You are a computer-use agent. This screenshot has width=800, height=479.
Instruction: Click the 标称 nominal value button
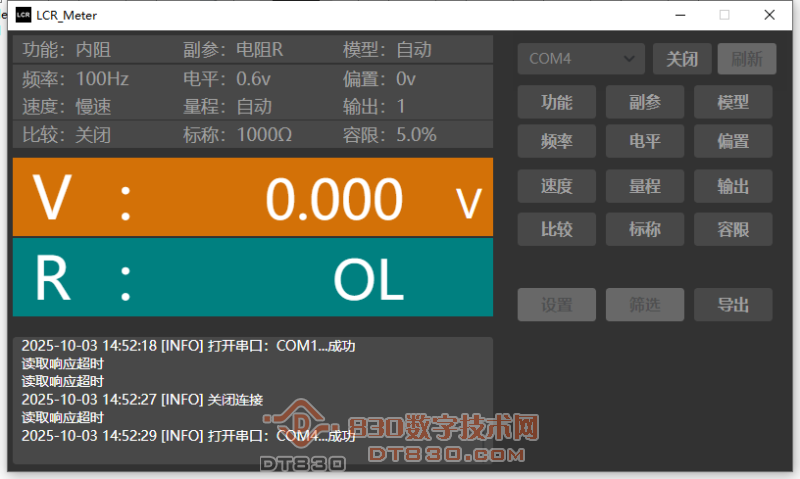(x=644, y=229)
